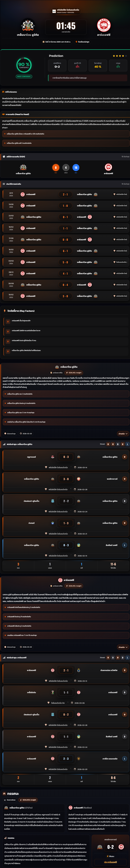Viewport: 130px width, 868px height.
Task: Click the last L streak badge for Glenavon
Action: 127,444
